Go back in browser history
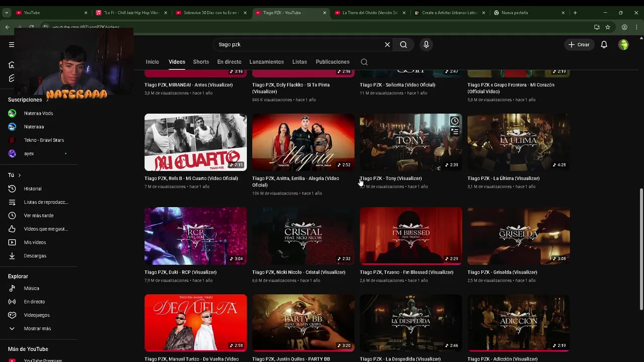Image resolution: width=644 pixels, height=362 pixels. point(7,27)
